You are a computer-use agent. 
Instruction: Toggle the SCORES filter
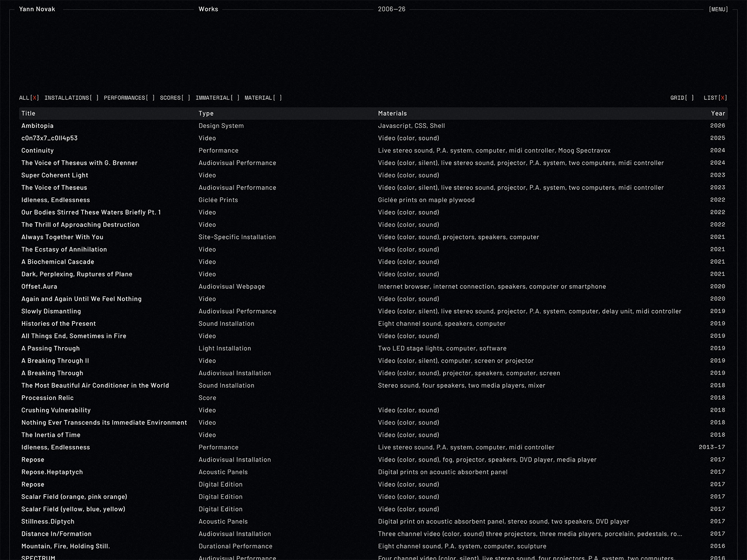coord(175,98)
